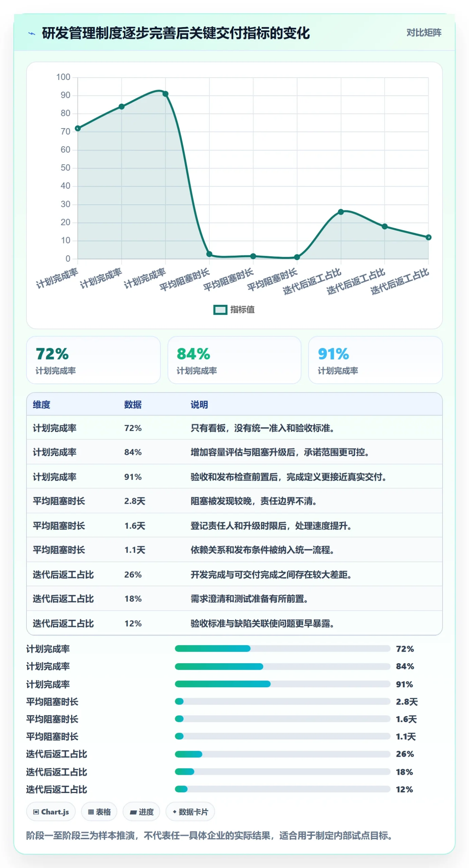Select the cell "阻塞被发现较晚，责任边界不清。"
The image size is (469, 868).
click(254, 501)
